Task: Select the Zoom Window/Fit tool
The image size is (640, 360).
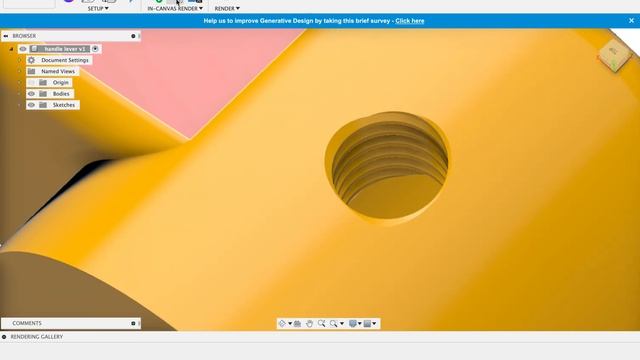Action: point(334,324)
